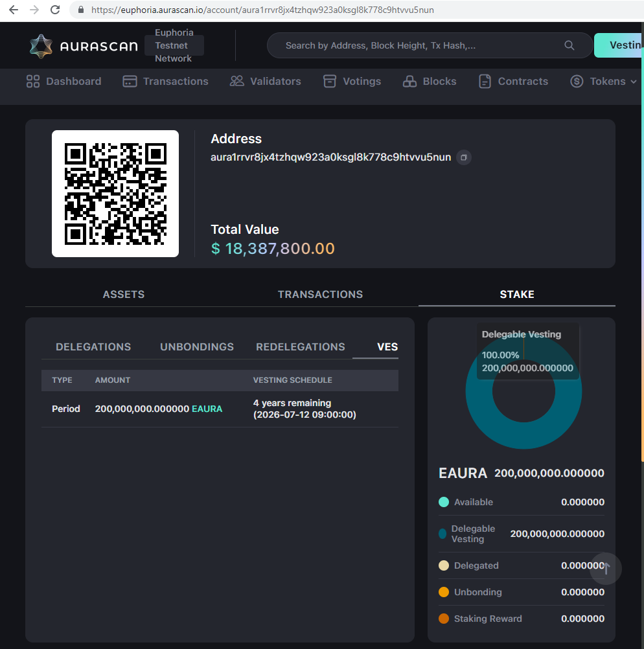Open the Votings section icon
Viewport: 644px width, 649px height.
click(330, 81)
